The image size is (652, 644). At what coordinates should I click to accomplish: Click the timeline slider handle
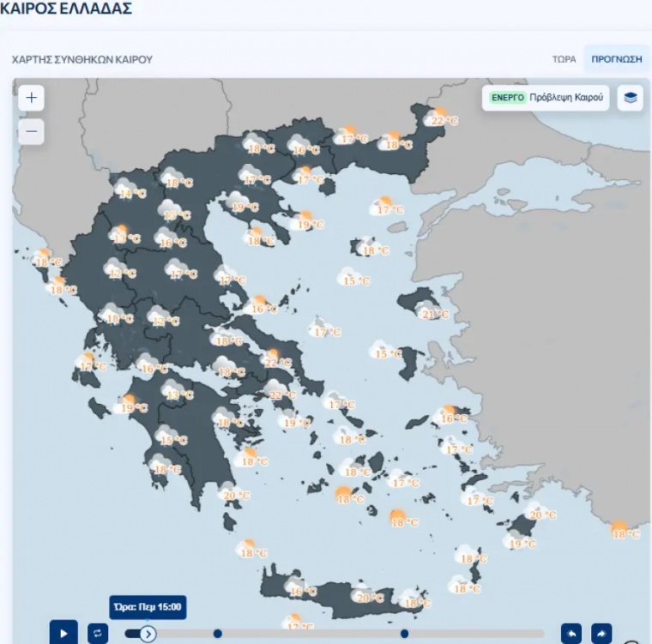[148, 634]
